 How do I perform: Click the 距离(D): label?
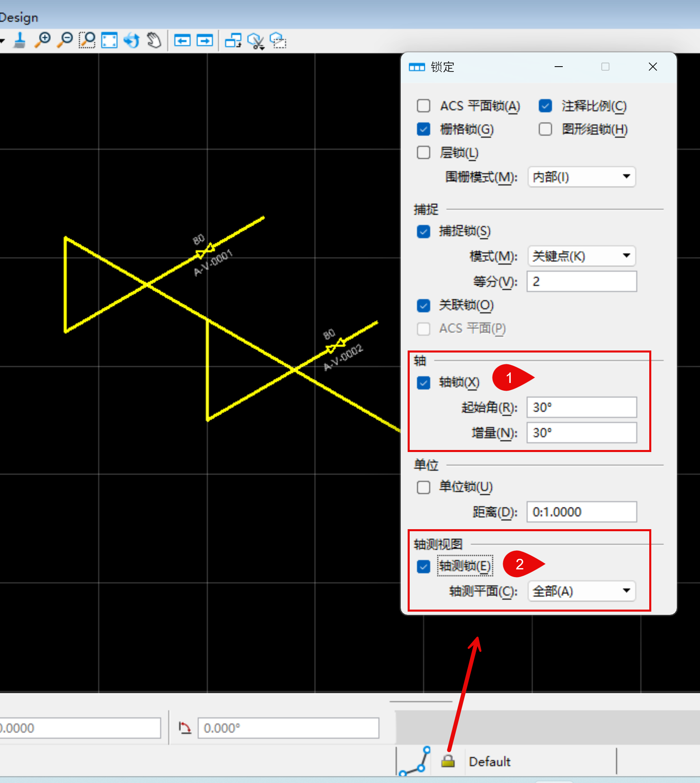(495, 512)
